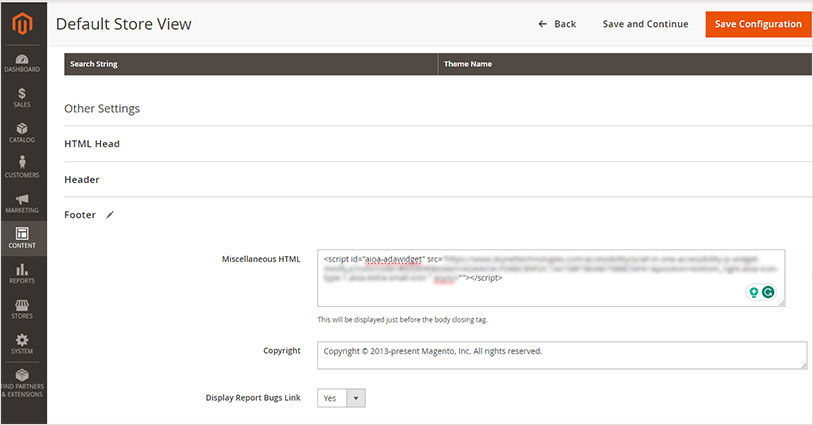The image size is (813, 425).
Task: Open the Catalog sidebar menu
Action: point(22,133)
